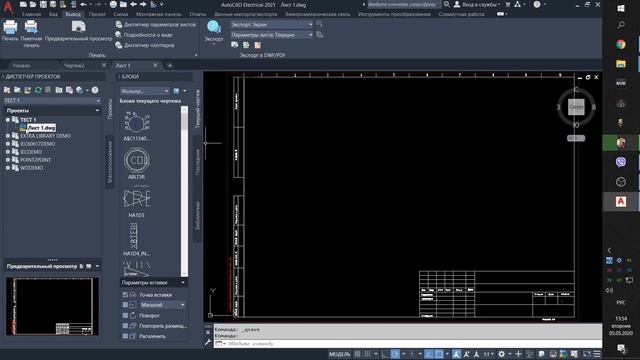Click Open file icon in quick access toolbar
This screenshot has width=640, height=360.
pyautogui.click(x=33, y=4)
